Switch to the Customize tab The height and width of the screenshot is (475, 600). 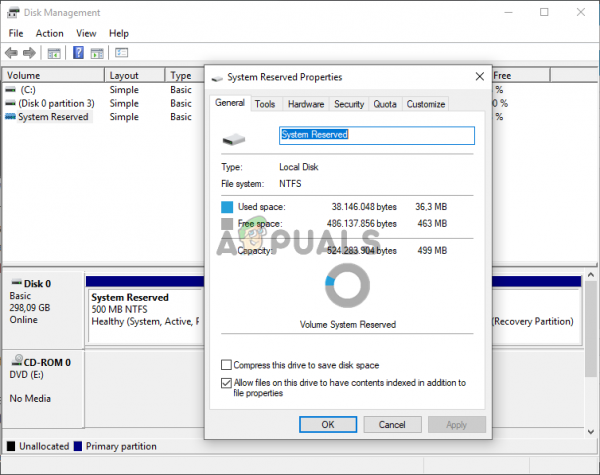426,104
